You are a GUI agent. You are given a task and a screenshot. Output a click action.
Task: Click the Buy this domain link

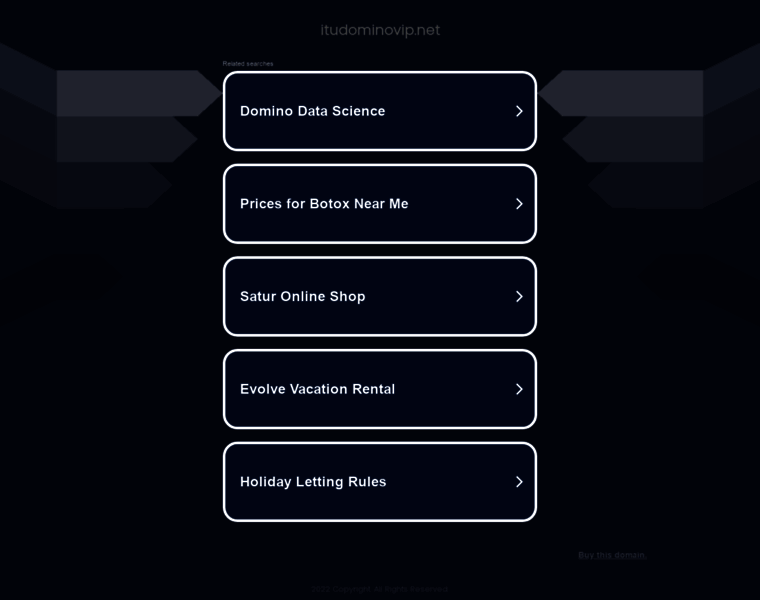(x=611, y=555)
